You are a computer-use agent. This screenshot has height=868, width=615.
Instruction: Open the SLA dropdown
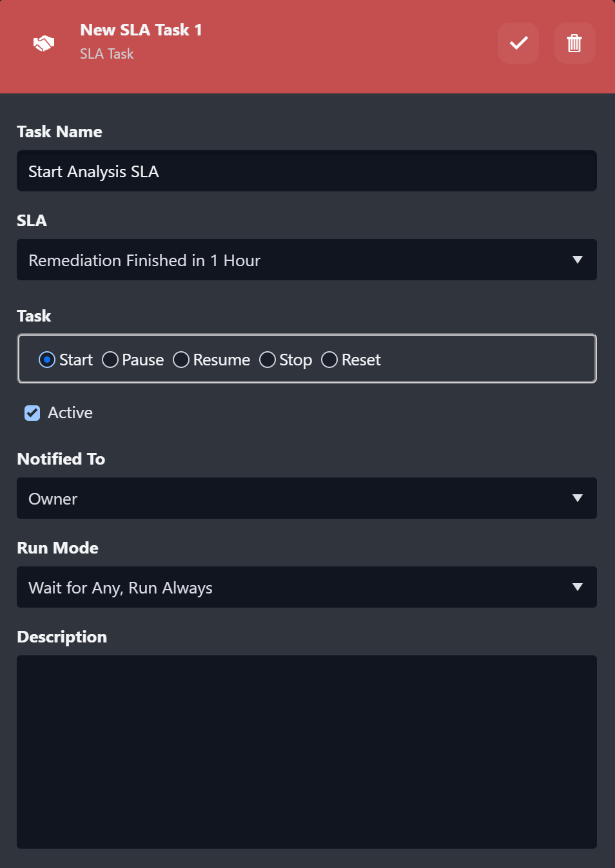pos(306,260)
